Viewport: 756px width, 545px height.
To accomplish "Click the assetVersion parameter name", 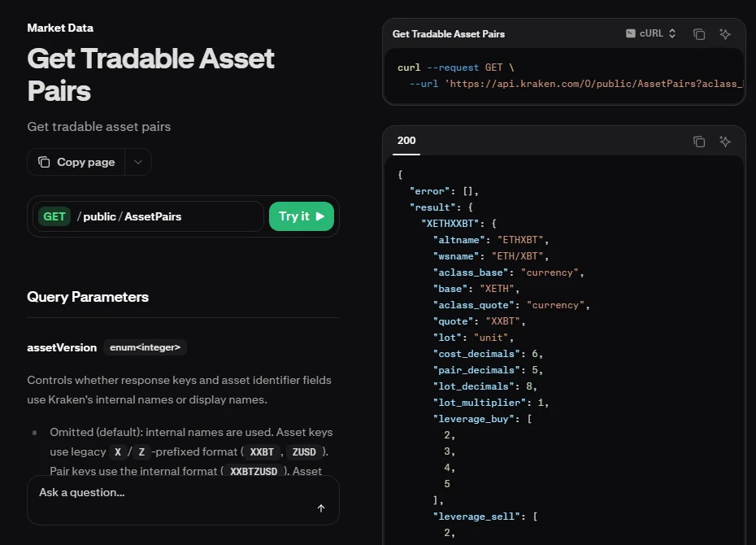I will [x=62, y=347].
